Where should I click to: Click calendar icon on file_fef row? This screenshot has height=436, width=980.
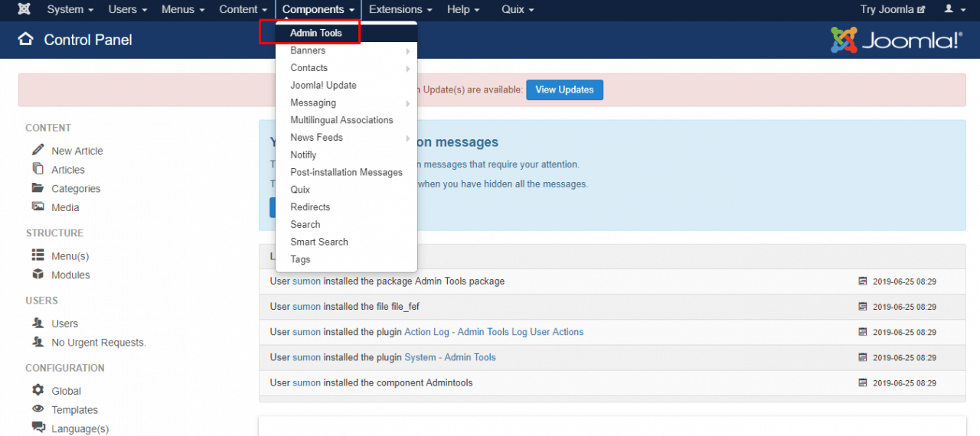coord(863,307)
